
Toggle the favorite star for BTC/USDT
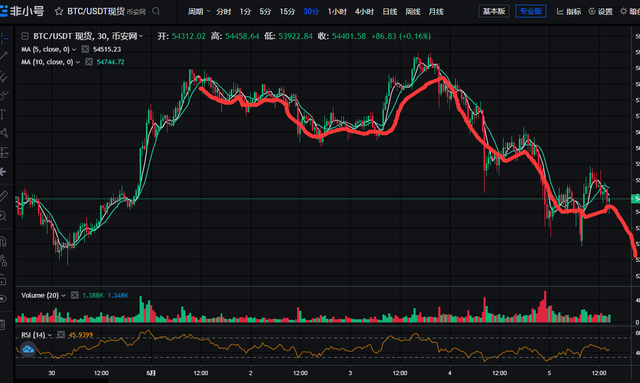(59, 11)
